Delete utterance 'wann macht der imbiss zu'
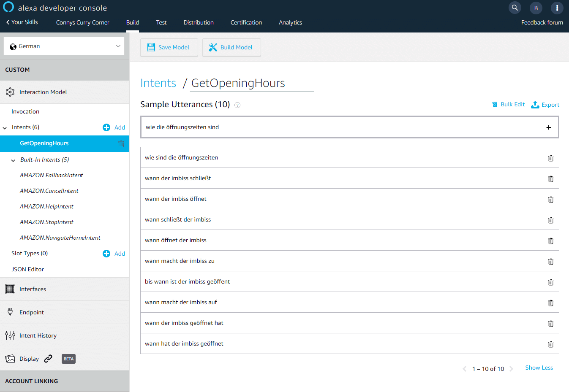 click(x=551, y=262)
